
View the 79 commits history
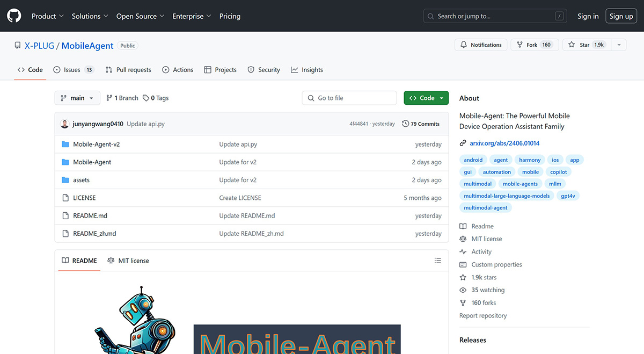click(x=421, y=124)
